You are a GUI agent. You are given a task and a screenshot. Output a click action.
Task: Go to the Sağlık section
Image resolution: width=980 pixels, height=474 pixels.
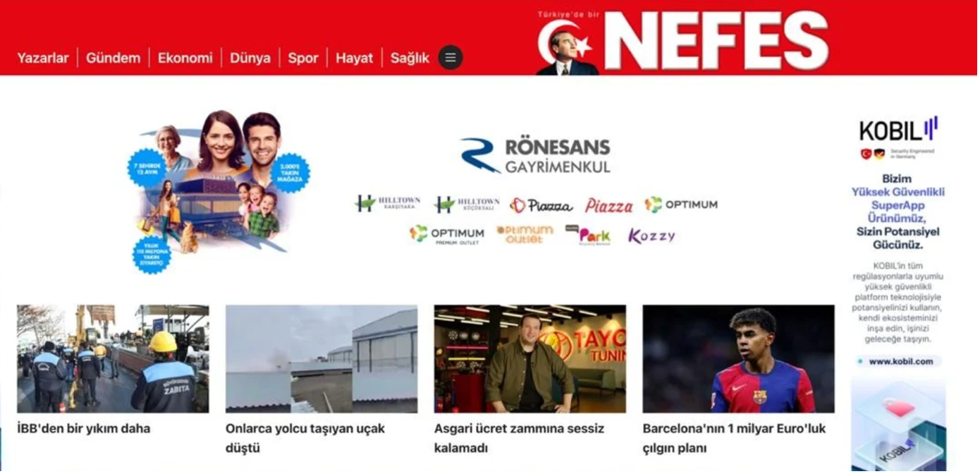click(410, 59)
